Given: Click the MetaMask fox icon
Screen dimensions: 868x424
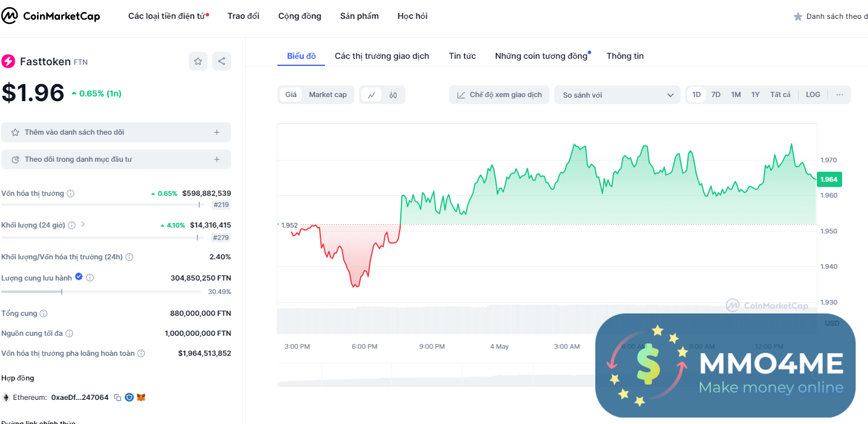Looking at the screenshot, I should click(141, 398).
